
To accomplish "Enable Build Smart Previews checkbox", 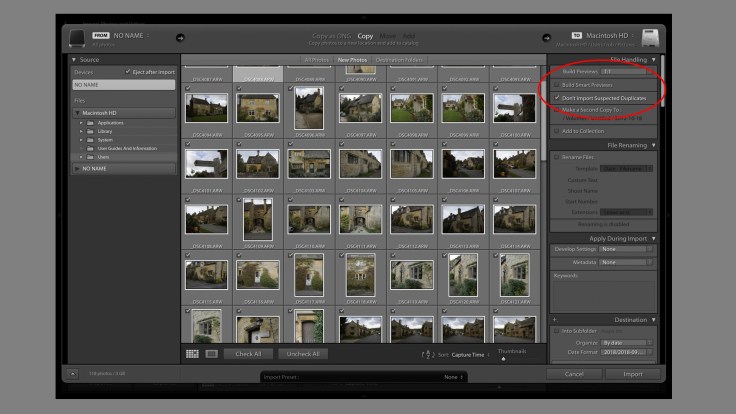I will [x=557, y=85].
